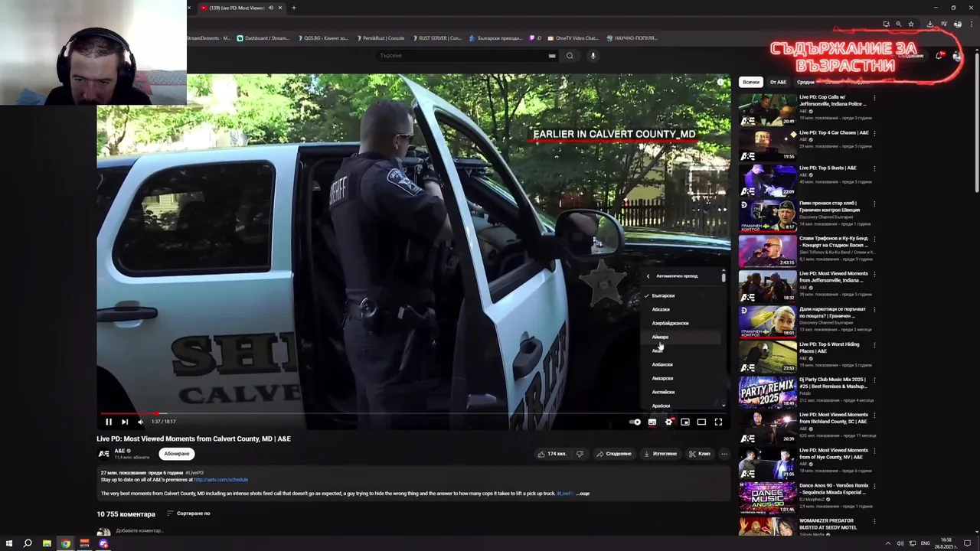Image resolution: width=980 pixels, height=551 pixels.
Task: Open Windows taskbar search
Action: point(28,543)
